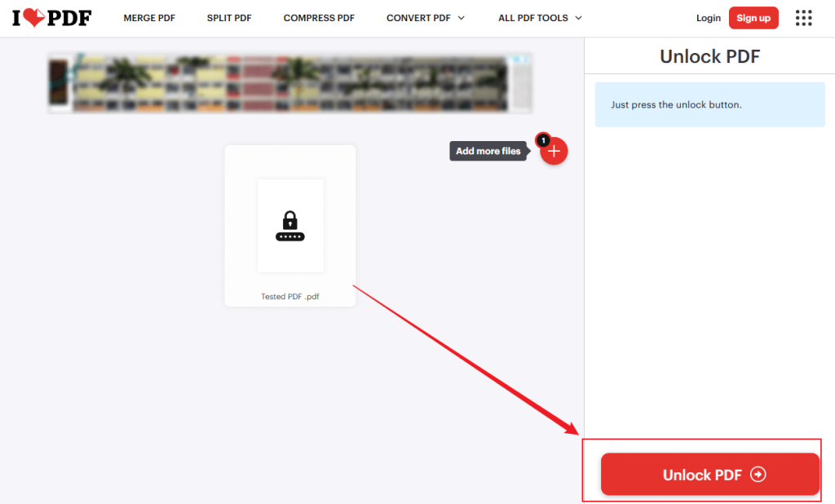The width and height of the screenshot is (835, 504).
Task: Click the red Add more files plus icon
Action: [553, 151]
